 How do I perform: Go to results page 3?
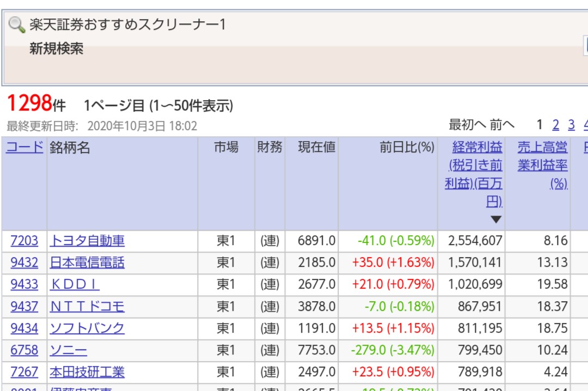point(571,125)
